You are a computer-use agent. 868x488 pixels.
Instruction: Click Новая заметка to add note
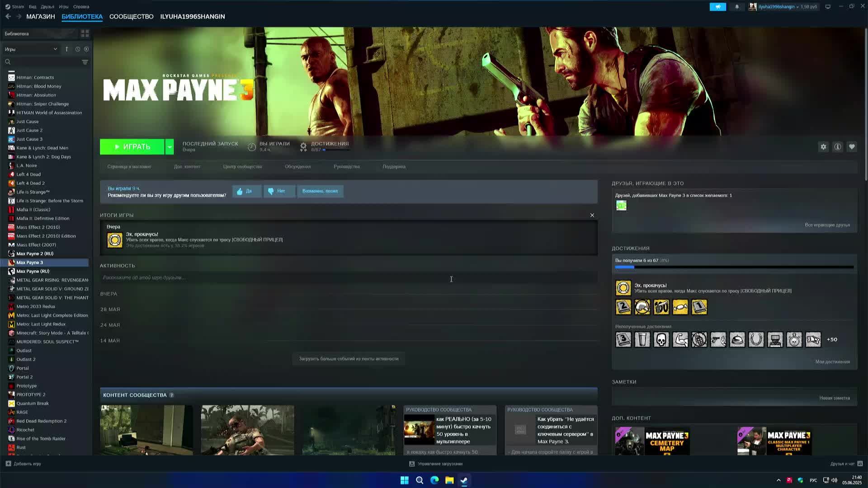(x=835, y=398)
